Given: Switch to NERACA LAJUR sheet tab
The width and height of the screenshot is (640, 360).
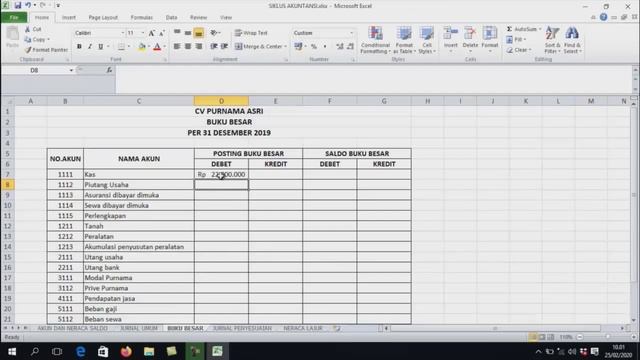Looking at the screenshot, I should click(x=303, y=328).
